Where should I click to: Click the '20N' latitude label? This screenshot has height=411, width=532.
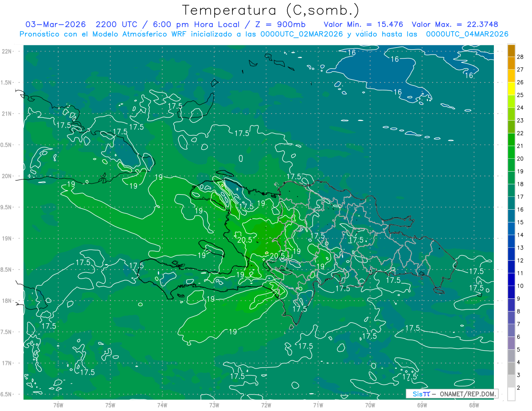pos(8,176)
